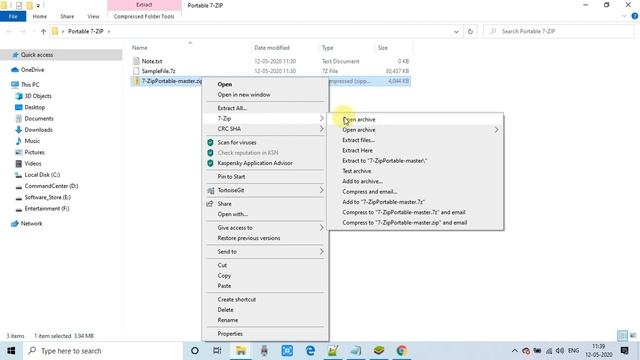Open CommandCenter (D:) drive in sidebar
640x360 pixels.
pos(51,186)
